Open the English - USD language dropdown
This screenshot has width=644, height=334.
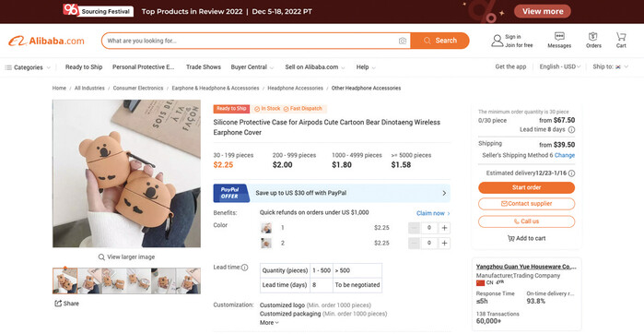click(x=560, y=66)
